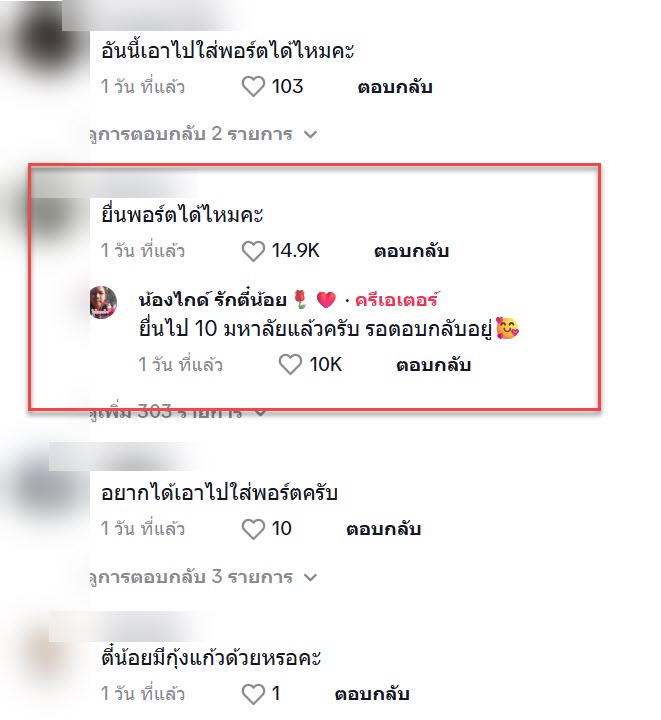Click the ครีเอเตอร์ creator badge
This screenshot has width=661, height=720.
[397, 300]
